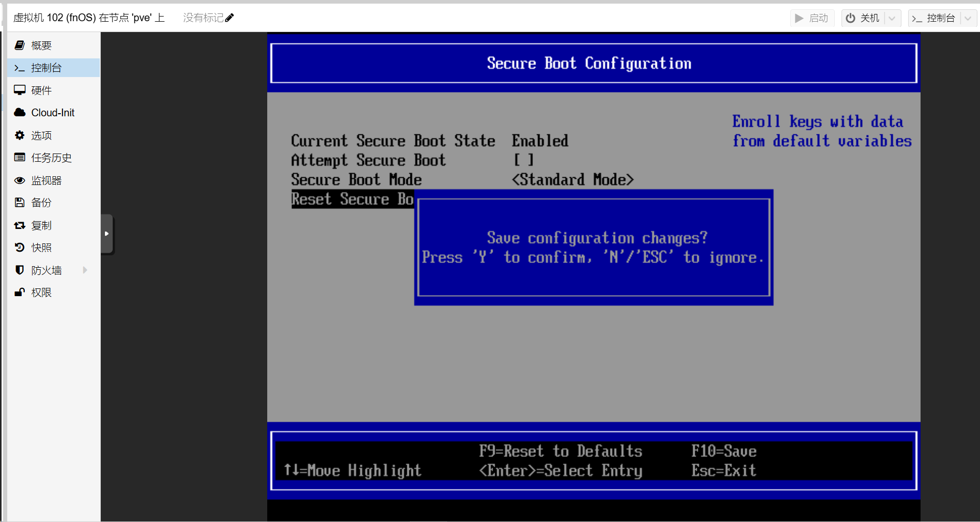Open the 概要 summary section
The height and width of the screenshot is (522, 980).
[x=54, y=45]
